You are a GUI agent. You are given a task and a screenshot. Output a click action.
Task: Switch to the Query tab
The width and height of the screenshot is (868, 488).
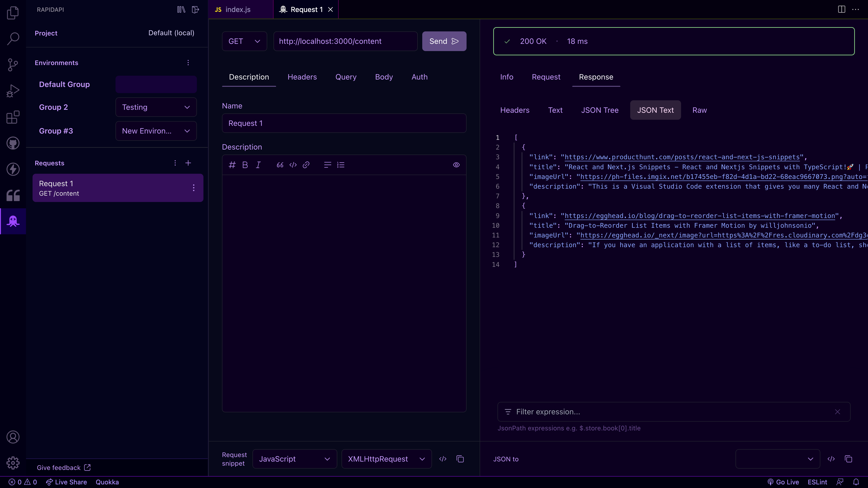(346, 77)
